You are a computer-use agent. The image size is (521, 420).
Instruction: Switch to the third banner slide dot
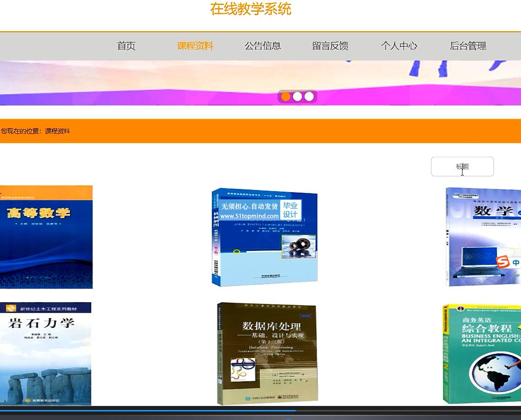click(309, 97)
